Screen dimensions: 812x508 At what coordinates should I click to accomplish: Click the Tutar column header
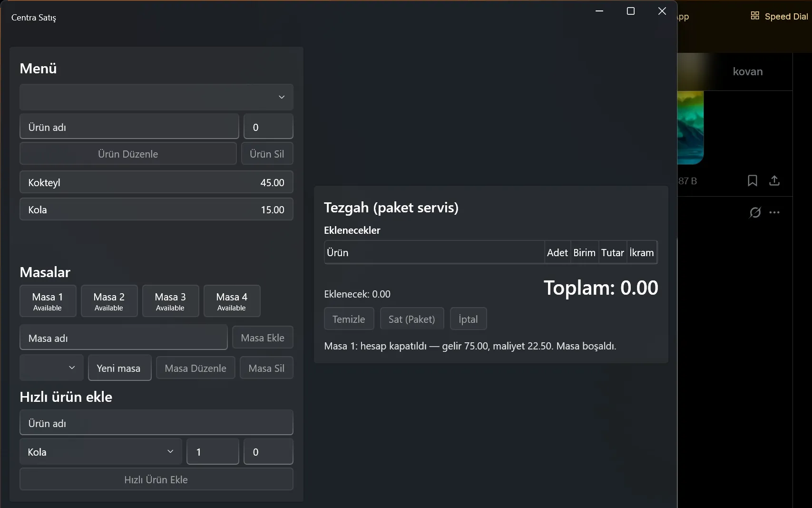coord(612,252)
